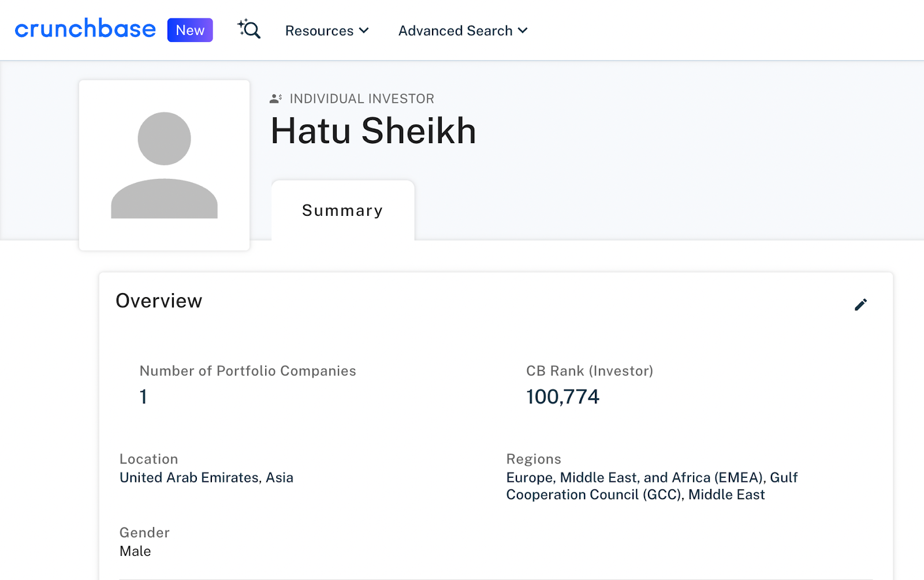The height and width of the screenshot is (580, 924).
Task: Select the Summary tab
Action: point(342,210)
